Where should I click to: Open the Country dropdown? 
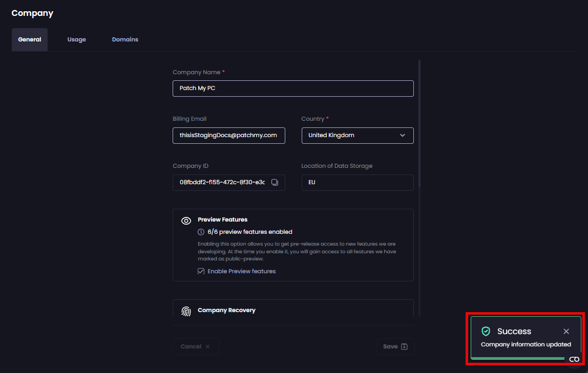pos(358,135)
